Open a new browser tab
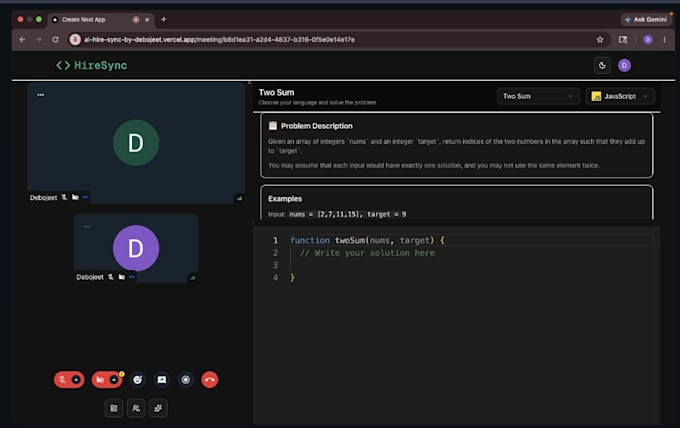The image size is (680, 428). point(163,19)
